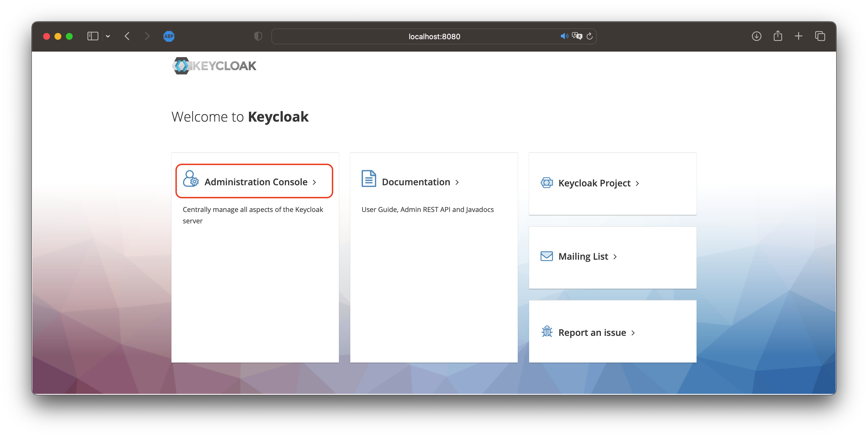Click the localhost:8080 address bar

[x=434, y=36]
